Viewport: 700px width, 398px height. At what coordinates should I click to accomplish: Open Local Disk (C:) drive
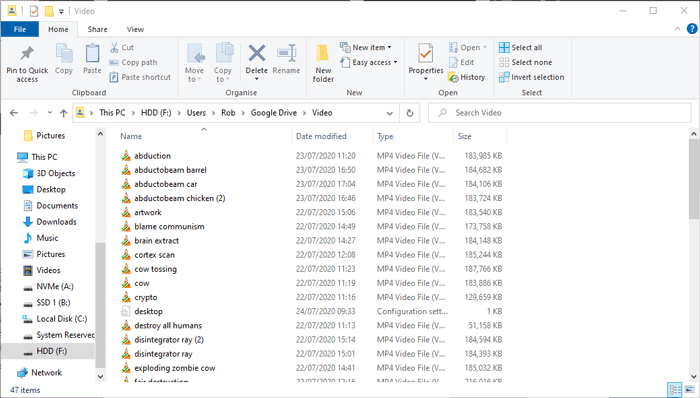pos(62,319)
